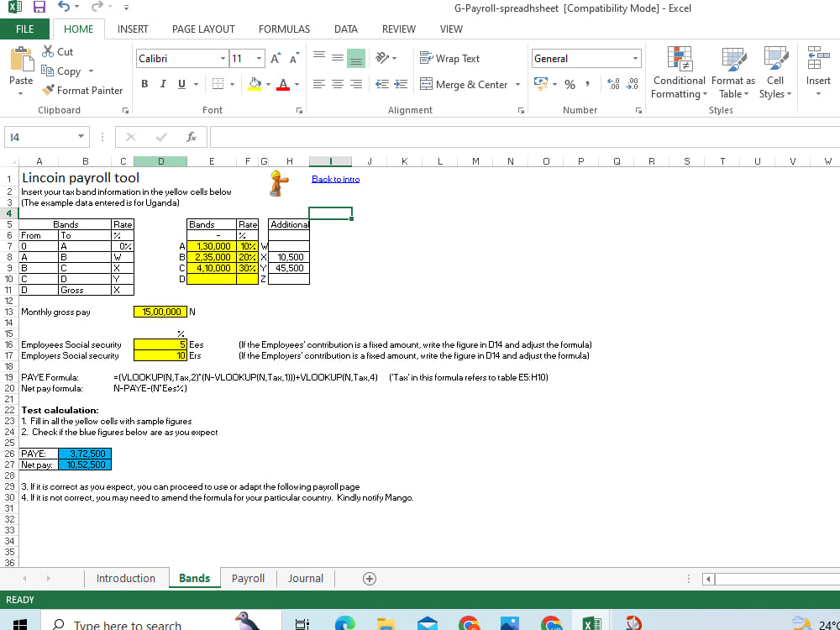Open Font Color dropdown arrow
Viewport: 840px width, 630px height.
pos(297,85)
